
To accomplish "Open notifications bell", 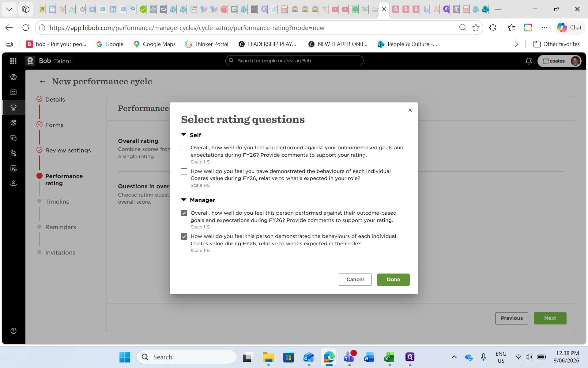I will (x=529, y=61).
